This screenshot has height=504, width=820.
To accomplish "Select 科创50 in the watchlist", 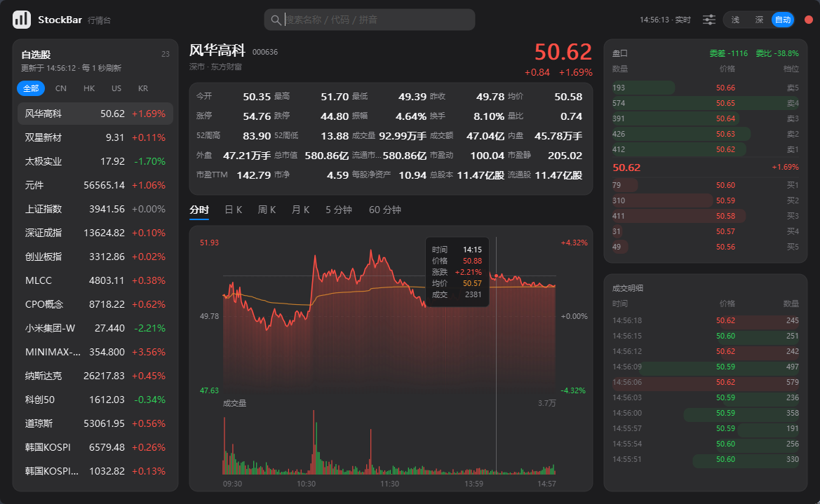I will coord(95,400).
